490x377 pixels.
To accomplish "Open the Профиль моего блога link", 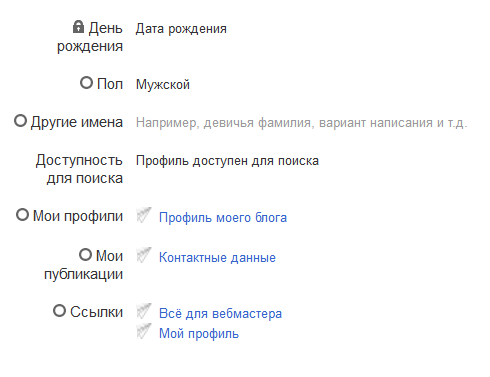I will click(x=223, y=217).
